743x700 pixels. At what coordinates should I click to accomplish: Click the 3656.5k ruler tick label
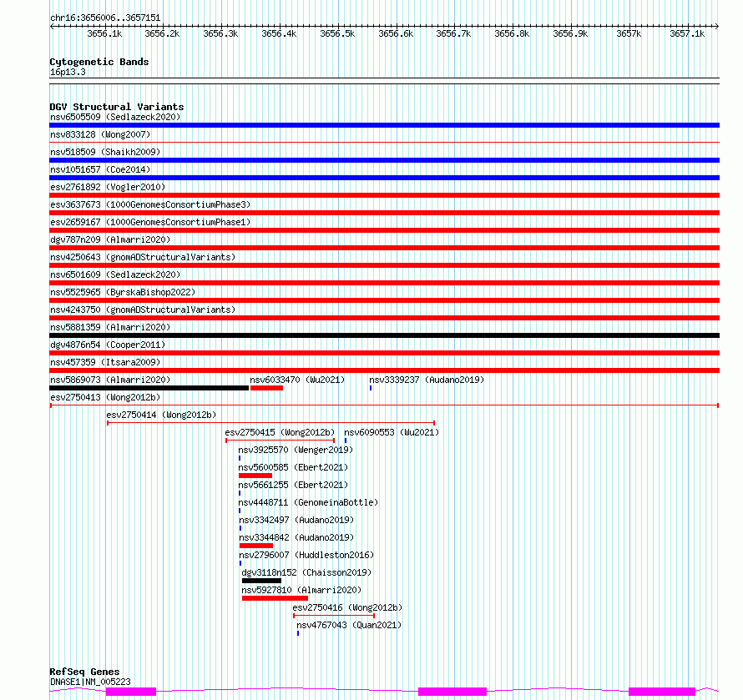click(x=337, y=33)
